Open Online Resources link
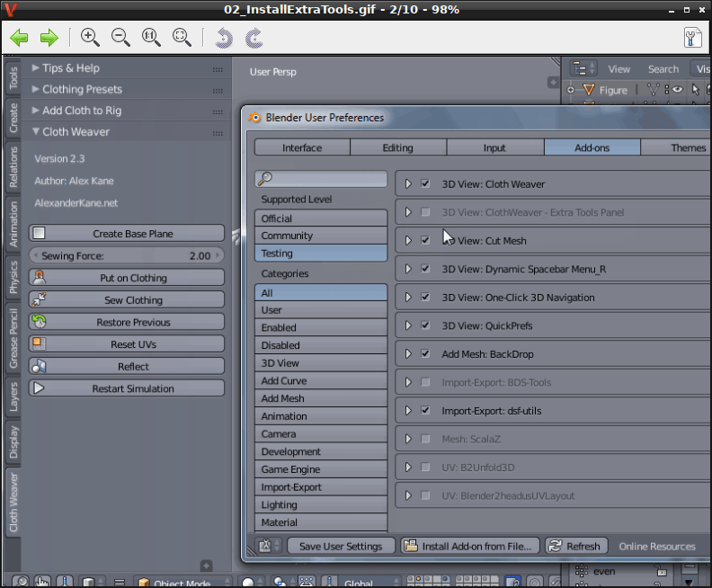 tap(657, 547)
